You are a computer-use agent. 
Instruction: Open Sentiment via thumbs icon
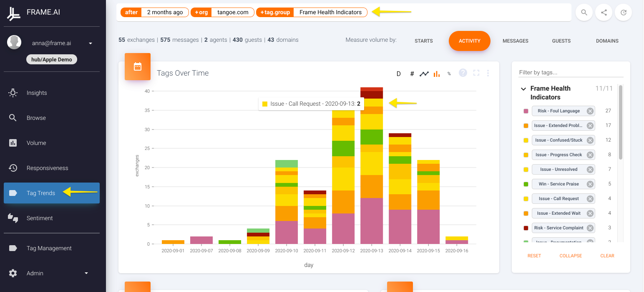tap(13, 218)
